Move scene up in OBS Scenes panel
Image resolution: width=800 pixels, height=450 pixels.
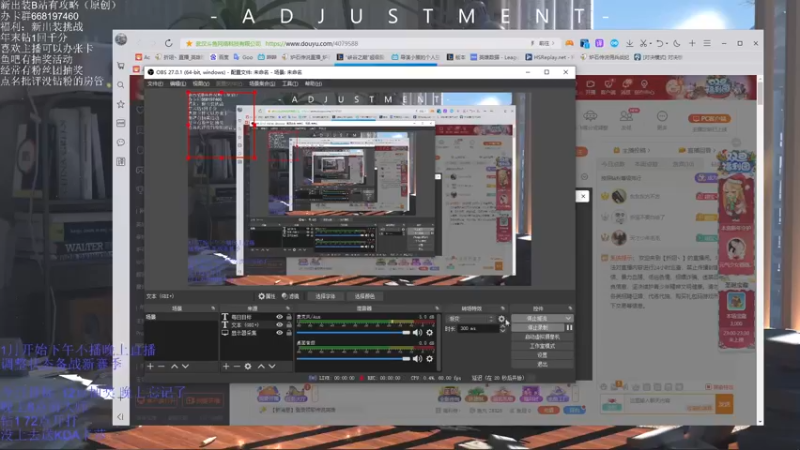coord(174,366)
